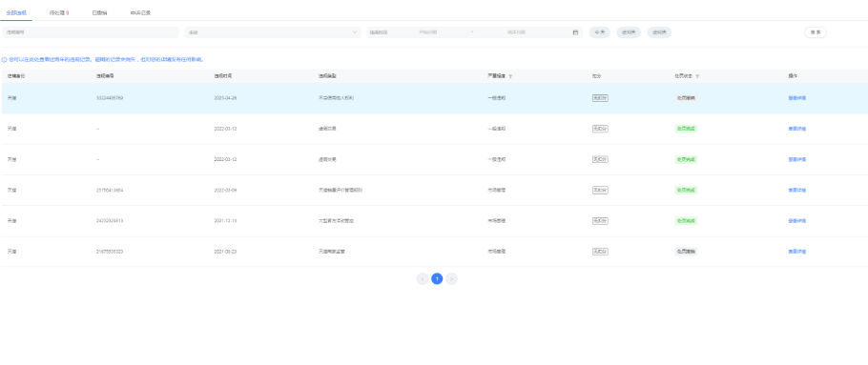Open 查看详情 for the 2023-04-26 row

[796, 98]
